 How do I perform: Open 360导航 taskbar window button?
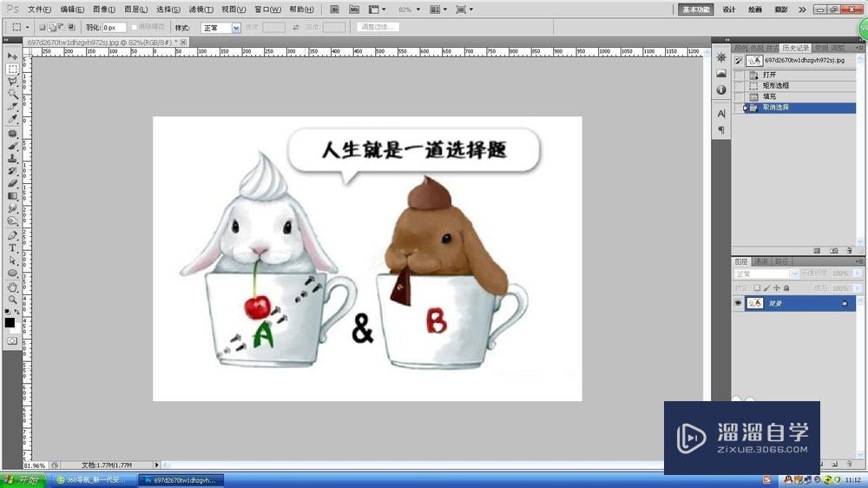pyautogui.click(x=95, y=480)
